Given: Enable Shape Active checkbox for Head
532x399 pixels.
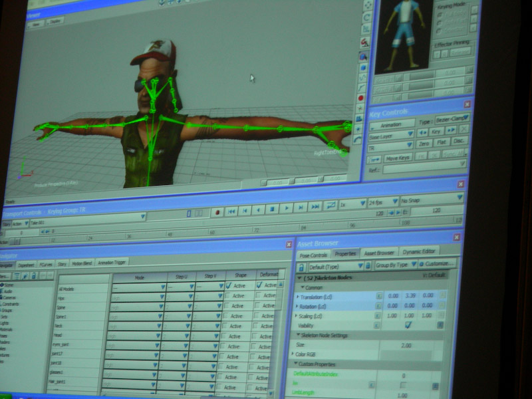Looking at the screenshot, I should pos(225,336).
